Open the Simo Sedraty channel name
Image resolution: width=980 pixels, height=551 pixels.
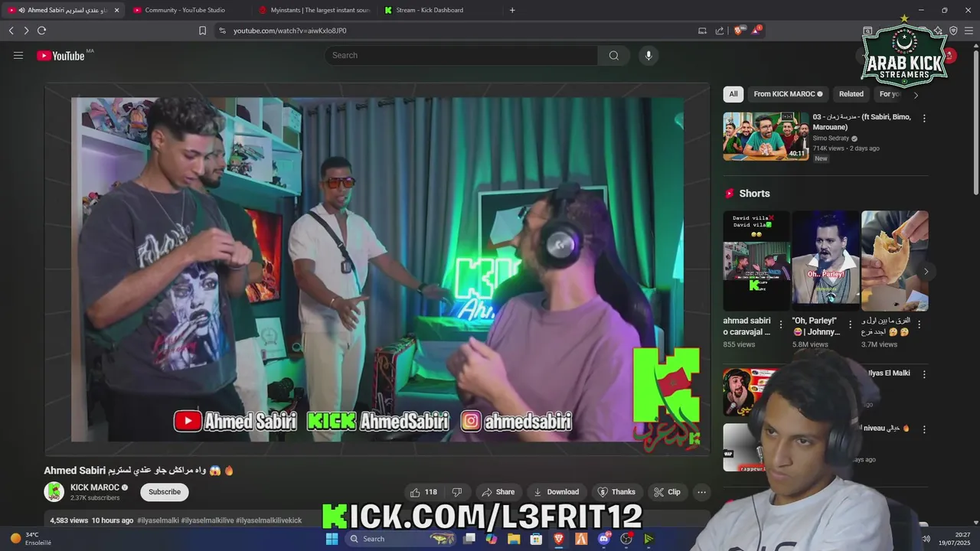pos(831,139)
